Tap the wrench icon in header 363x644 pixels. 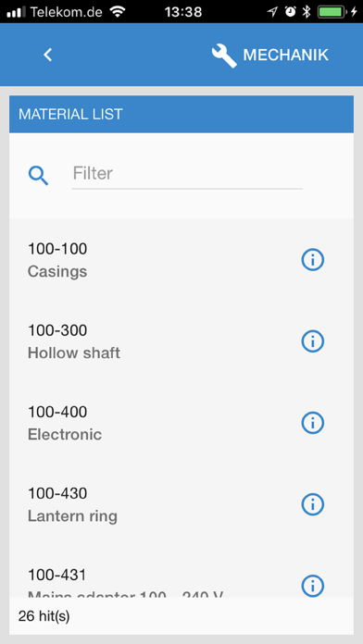(x=224, y=56)
